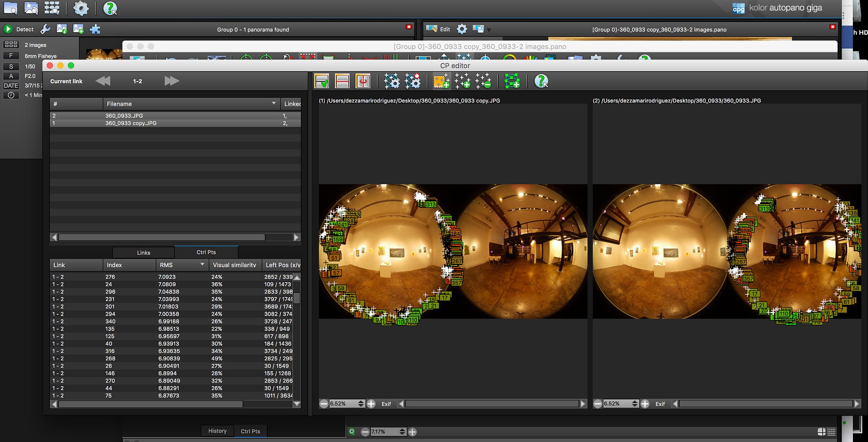
Task: Go to previous link with left double arrow
Action: (x=103, y=81)
